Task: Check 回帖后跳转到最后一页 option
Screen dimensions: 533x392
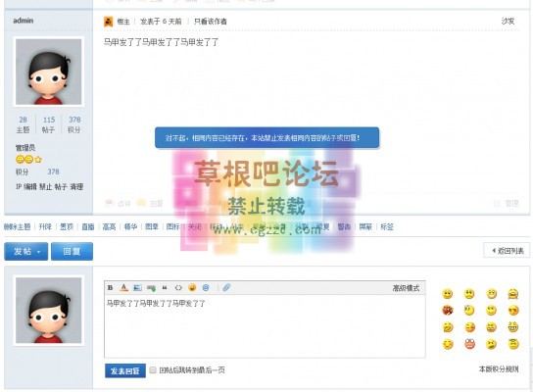Action: [153, 369]
